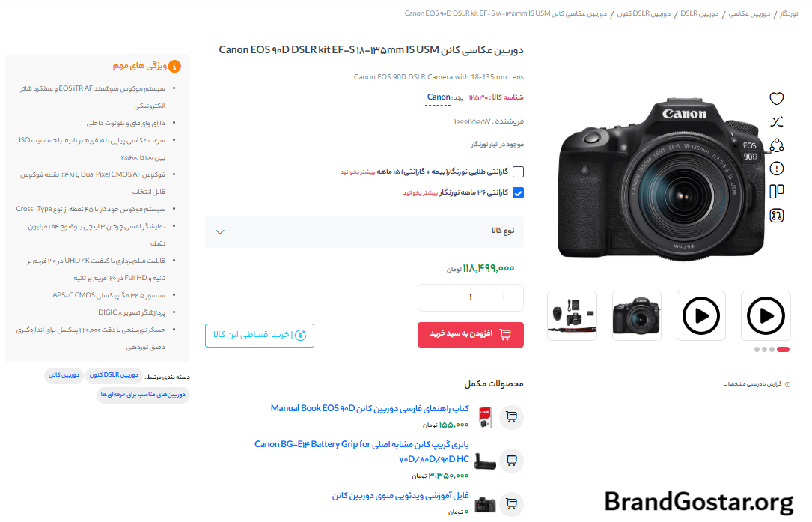Uncheck the 36-month Noornegar warranty checkbox

click(x=518, y=192)
